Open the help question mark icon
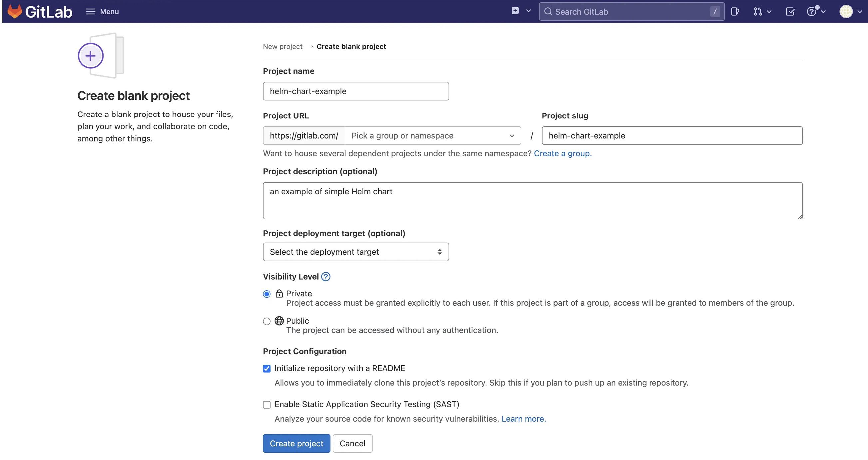The height and width of the screenshot is (460, 868). point(812,11)
